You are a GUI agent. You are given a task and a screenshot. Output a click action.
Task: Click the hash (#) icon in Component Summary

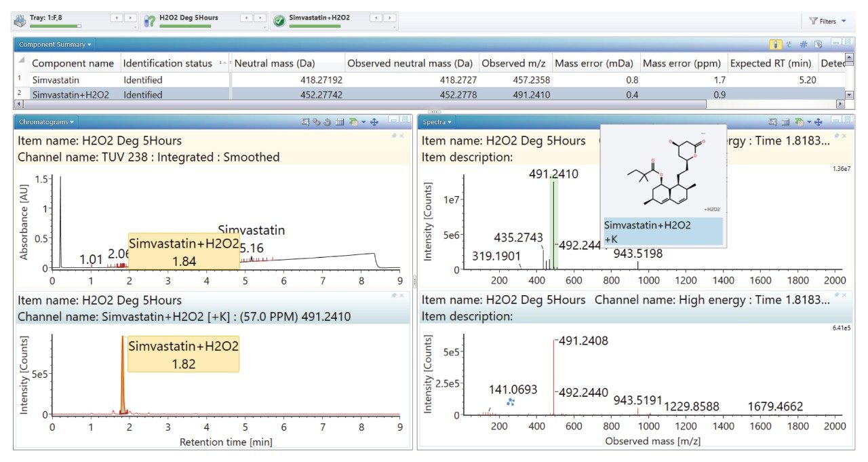[803, 44]
